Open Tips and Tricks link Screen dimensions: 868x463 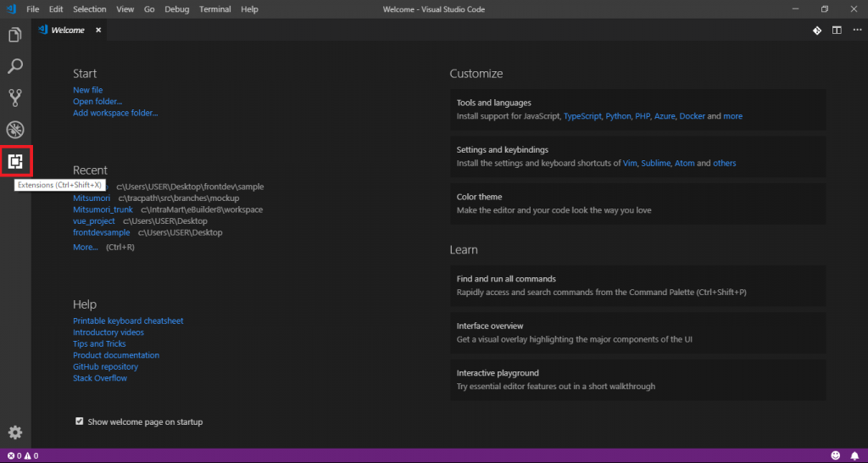[100, 344]
